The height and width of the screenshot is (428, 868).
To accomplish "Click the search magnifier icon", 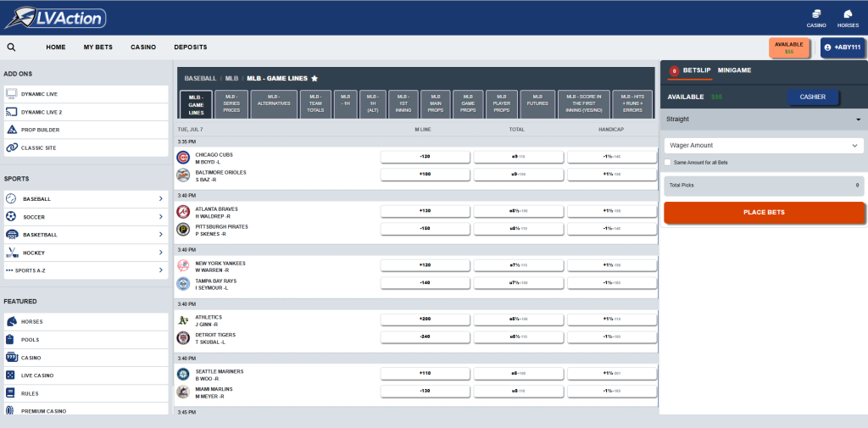I will 11,47.
